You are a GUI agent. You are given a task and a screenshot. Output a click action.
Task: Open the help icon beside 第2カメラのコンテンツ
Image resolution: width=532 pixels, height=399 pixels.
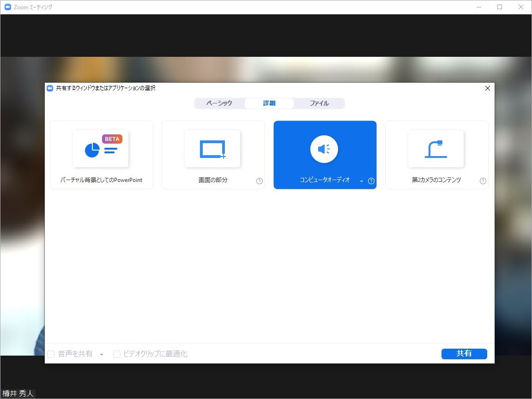point(483,181)
